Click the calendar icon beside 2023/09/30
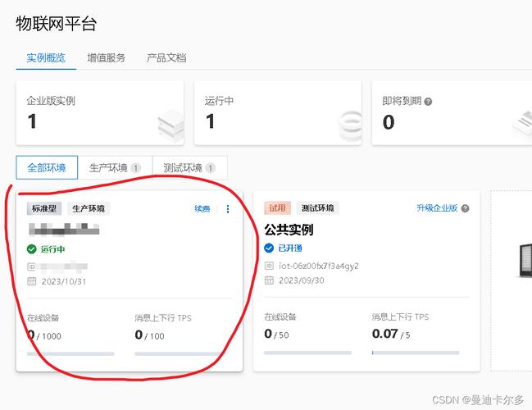The width and height of the screenshot is (532, 410). pyautogui.click(x=269, y=280)
